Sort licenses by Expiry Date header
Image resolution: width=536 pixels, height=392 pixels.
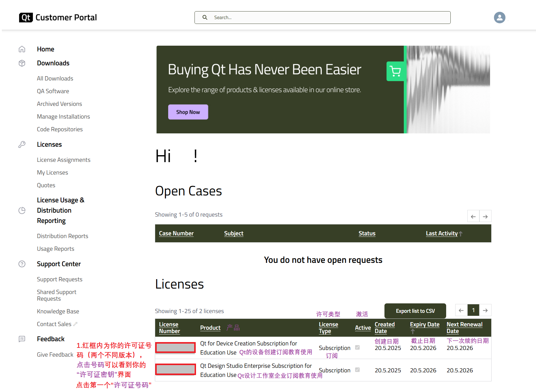coord(425,324)
